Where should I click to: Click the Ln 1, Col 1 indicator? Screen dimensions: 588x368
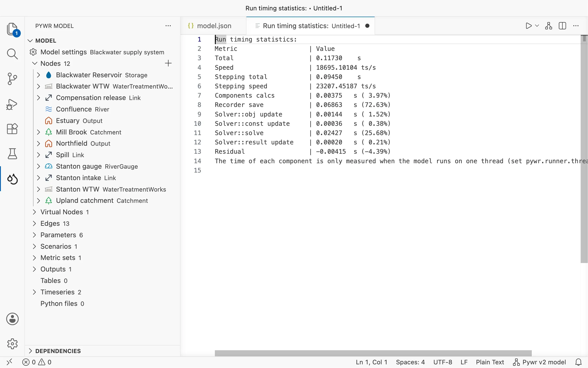pos(372,362)
